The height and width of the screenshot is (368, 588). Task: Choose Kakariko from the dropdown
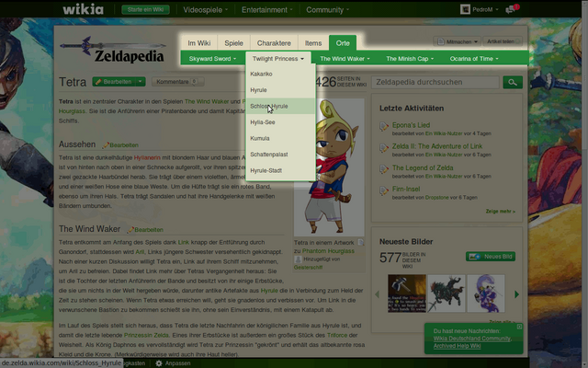[280, 74]
